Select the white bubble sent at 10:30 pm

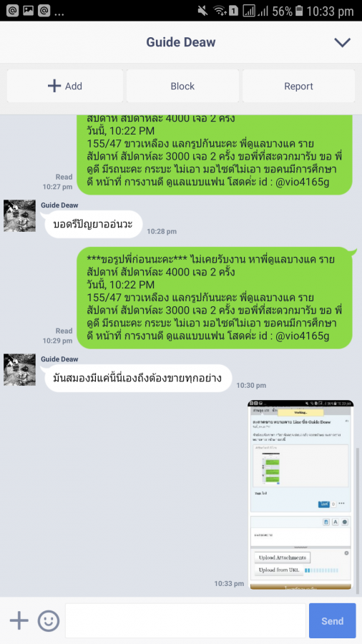pos(136,378)
